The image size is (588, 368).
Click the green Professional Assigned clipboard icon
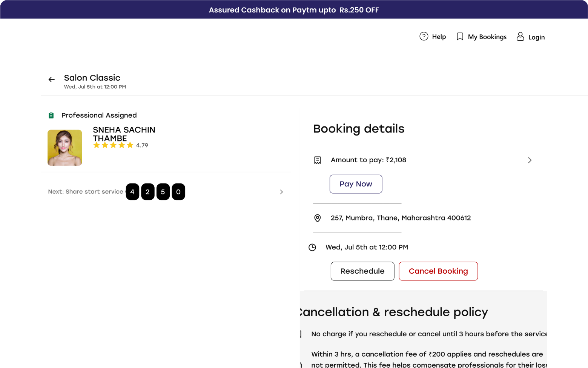51,115
